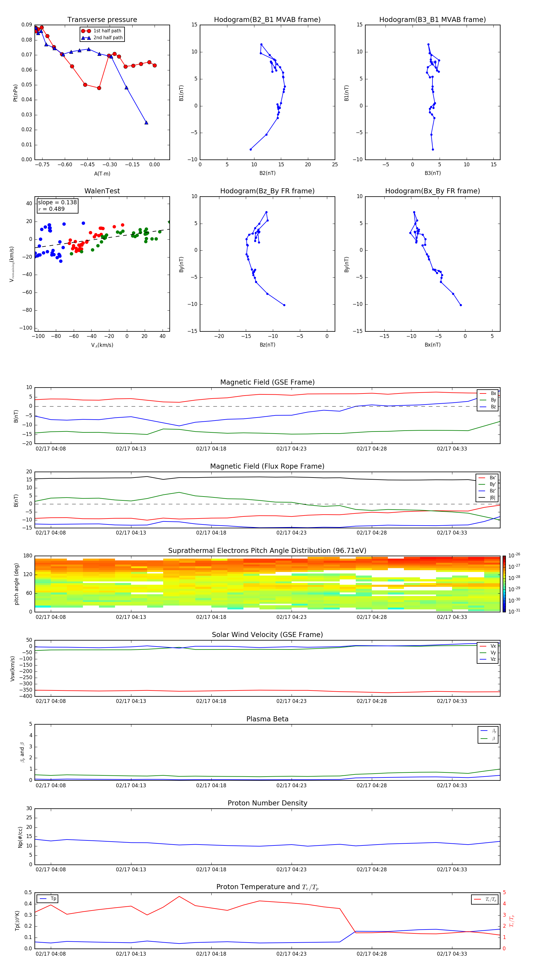Image resolution: width=535 pixels, height=980 pixels.
Task: Click '02/17 04:08' tick under proton temperature panel
Action: click(x=51, y=954)
